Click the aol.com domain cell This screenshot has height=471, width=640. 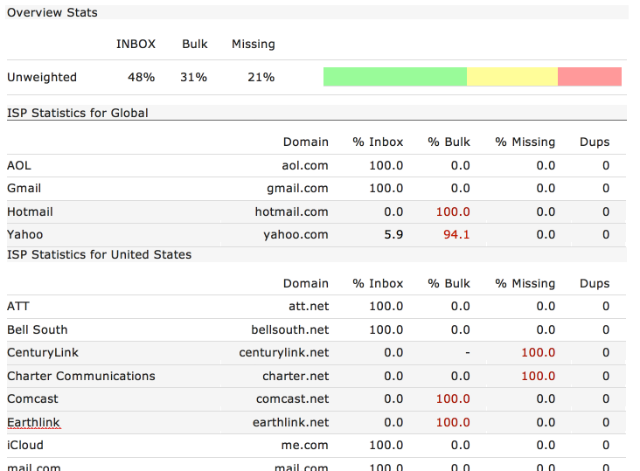click(x=305, y=166)
